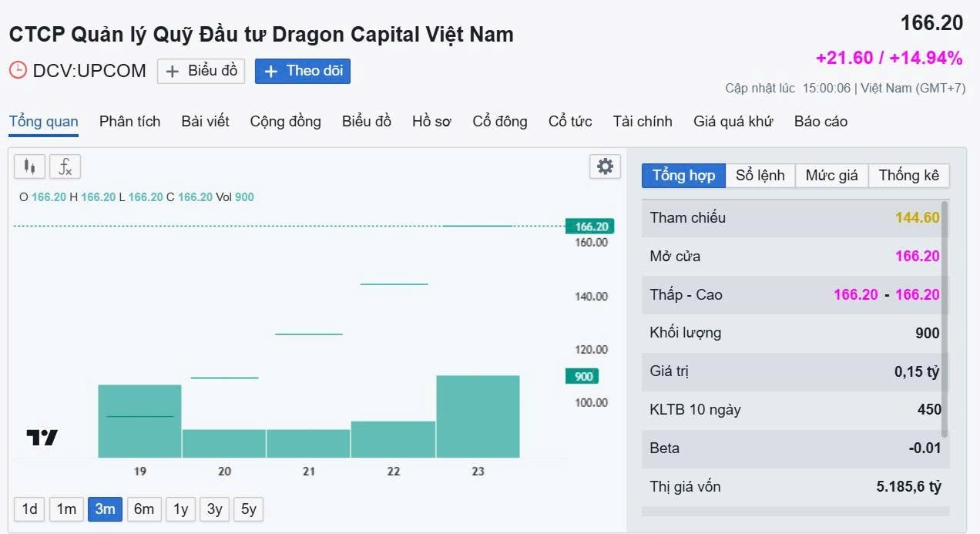Open the candlestick chart type icon
The height and width of the screenshot is (534, 980).
tap(30, 166)
